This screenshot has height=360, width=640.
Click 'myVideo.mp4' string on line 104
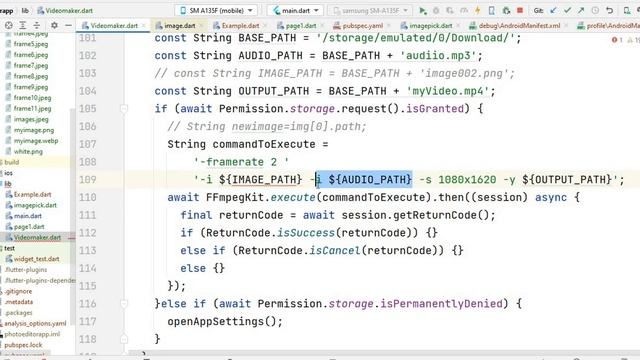pos(448,91)
